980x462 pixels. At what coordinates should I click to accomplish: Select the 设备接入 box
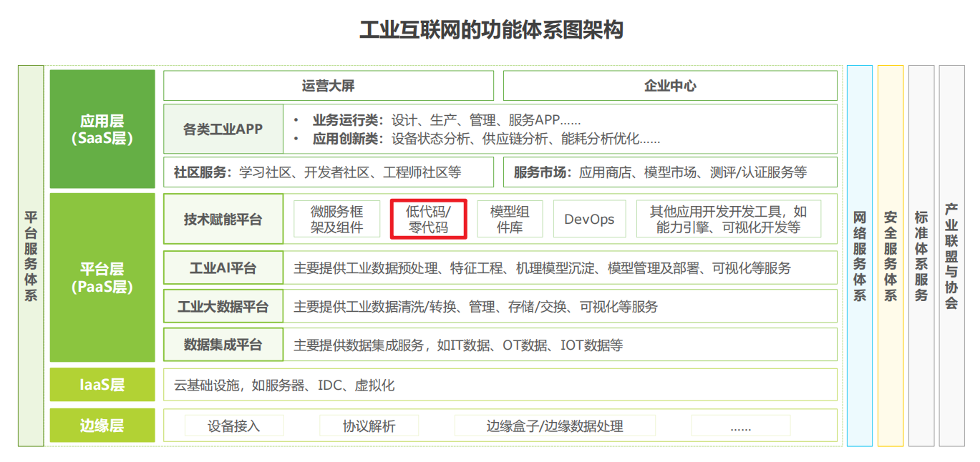pos(234,426)
